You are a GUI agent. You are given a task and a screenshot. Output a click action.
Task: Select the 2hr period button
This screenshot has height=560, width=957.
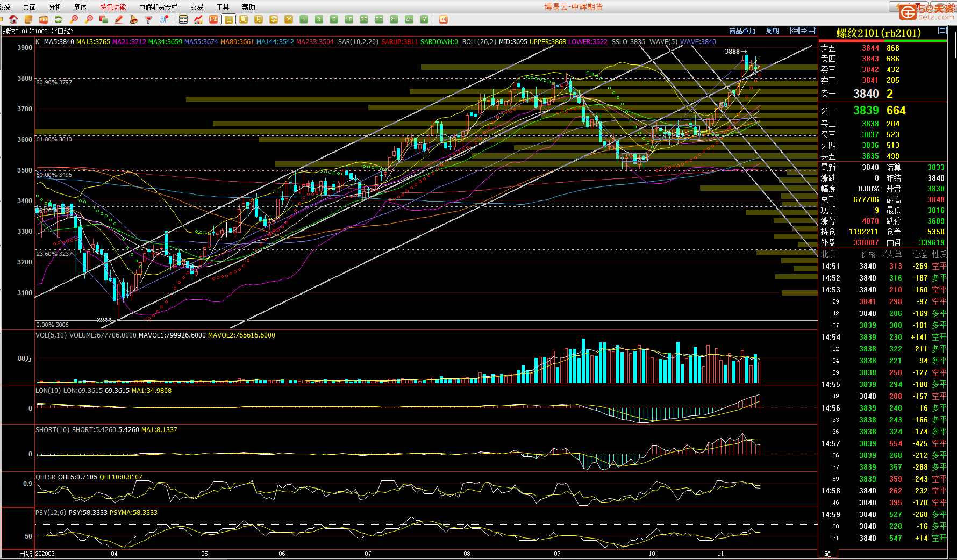[x=394, y=19]
